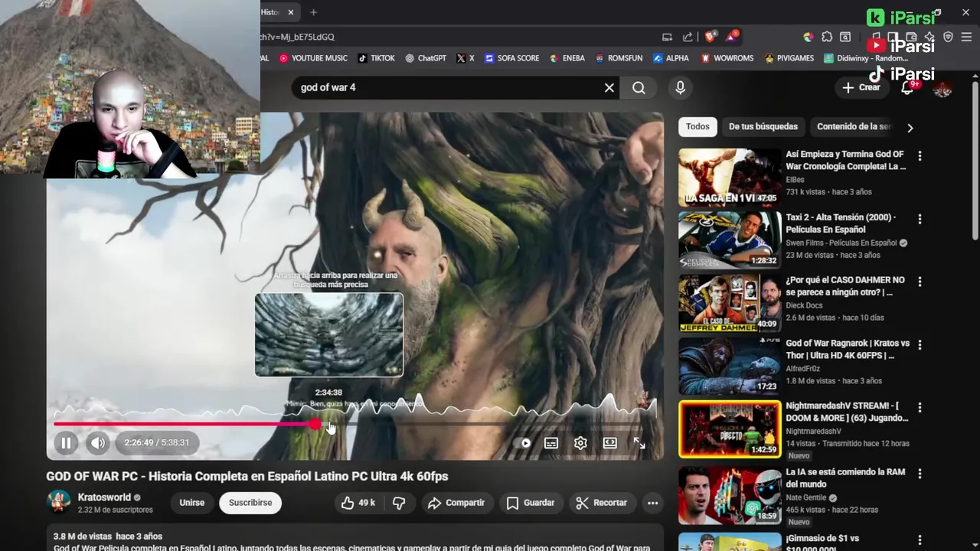Open Recortar clip tool

click(x=602, y=503)
